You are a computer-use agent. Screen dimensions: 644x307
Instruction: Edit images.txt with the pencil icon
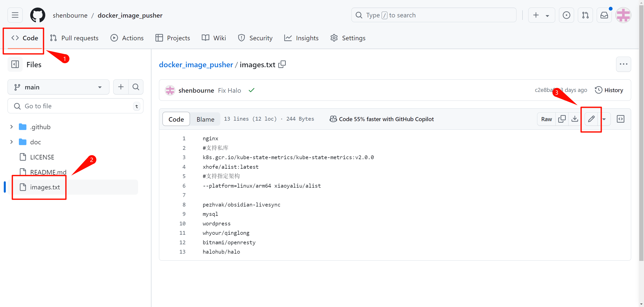pos(591,119)
